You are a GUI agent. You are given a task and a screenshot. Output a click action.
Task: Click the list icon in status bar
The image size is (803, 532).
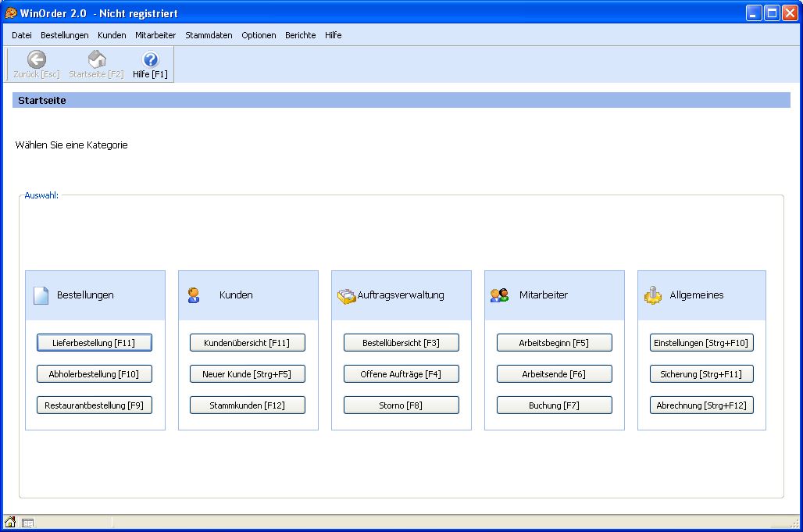point(27,523)
